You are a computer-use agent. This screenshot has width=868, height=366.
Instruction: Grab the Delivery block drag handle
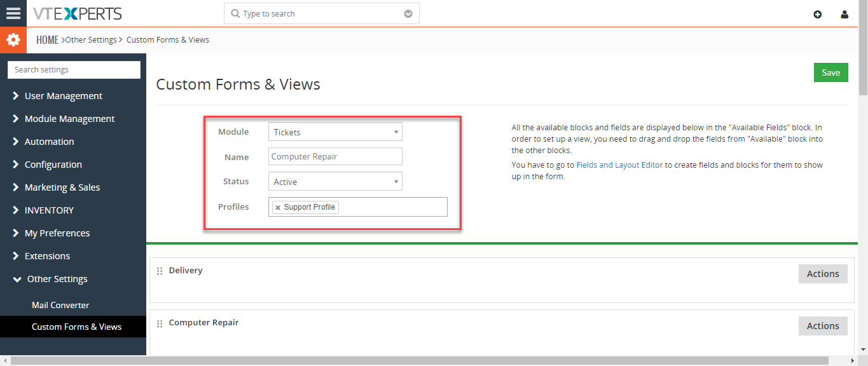(x=160, y=271)
